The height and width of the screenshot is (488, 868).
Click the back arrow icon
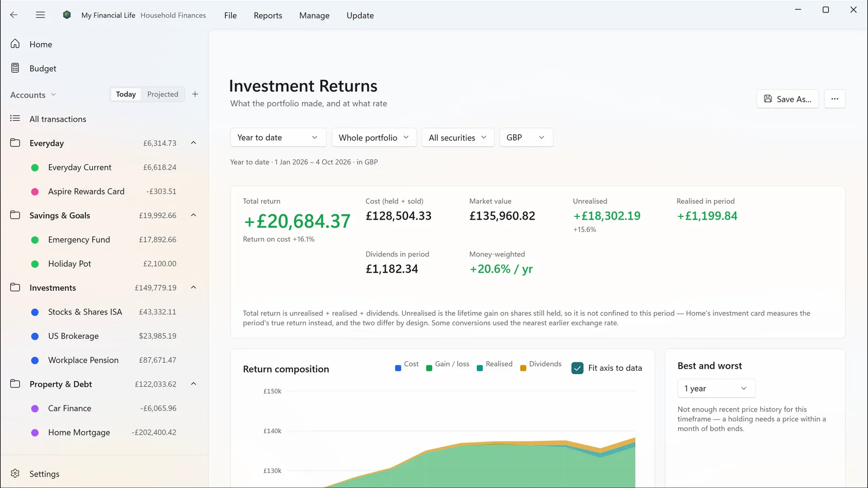pyautogui.click(x=14, y=15)
